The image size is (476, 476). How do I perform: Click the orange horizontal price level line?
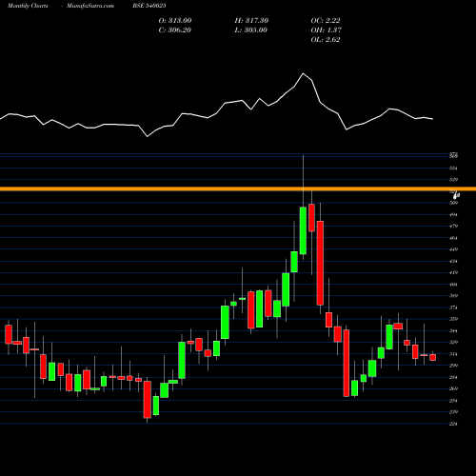(x=238, y=189)
